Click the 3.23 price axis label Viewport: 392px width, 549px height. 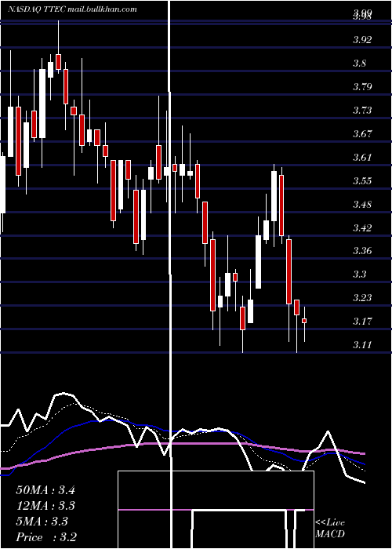362,297
